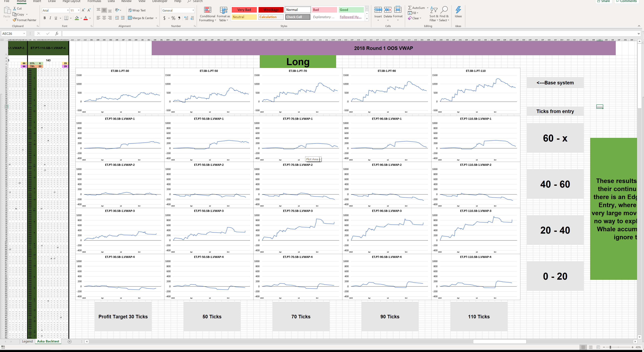Viewport: 644px width, 352px height.
Task: Open the Home ribbon tab
Action: [22, 1]
